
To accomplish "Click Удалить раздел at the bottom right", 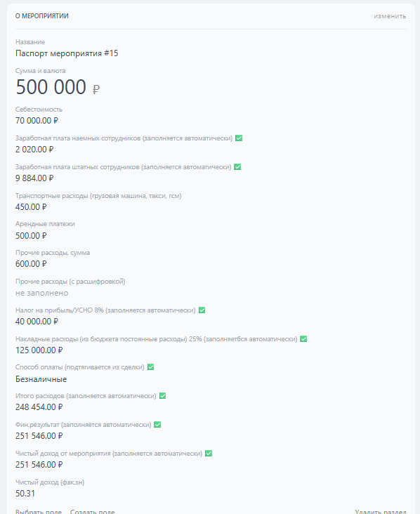I will pyautogui.click(x=381, y=511).
